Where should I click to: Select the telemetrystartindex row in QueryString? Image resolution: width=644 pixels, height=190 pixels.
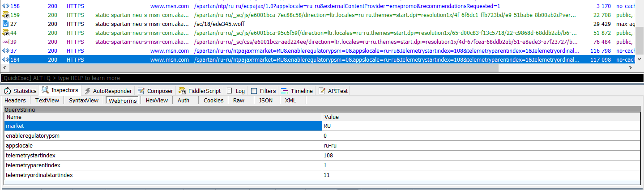tap(163, 156)
